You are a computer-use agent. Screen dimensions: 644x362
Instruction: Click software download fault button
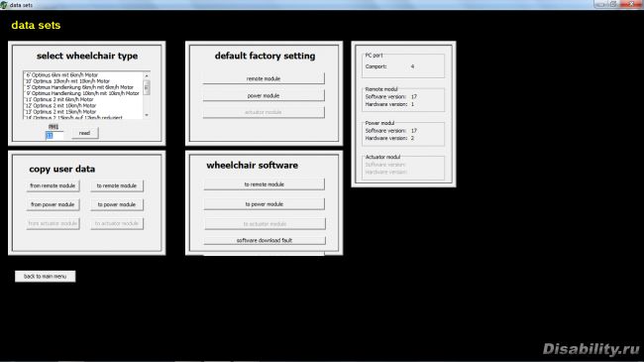[265, 240]
